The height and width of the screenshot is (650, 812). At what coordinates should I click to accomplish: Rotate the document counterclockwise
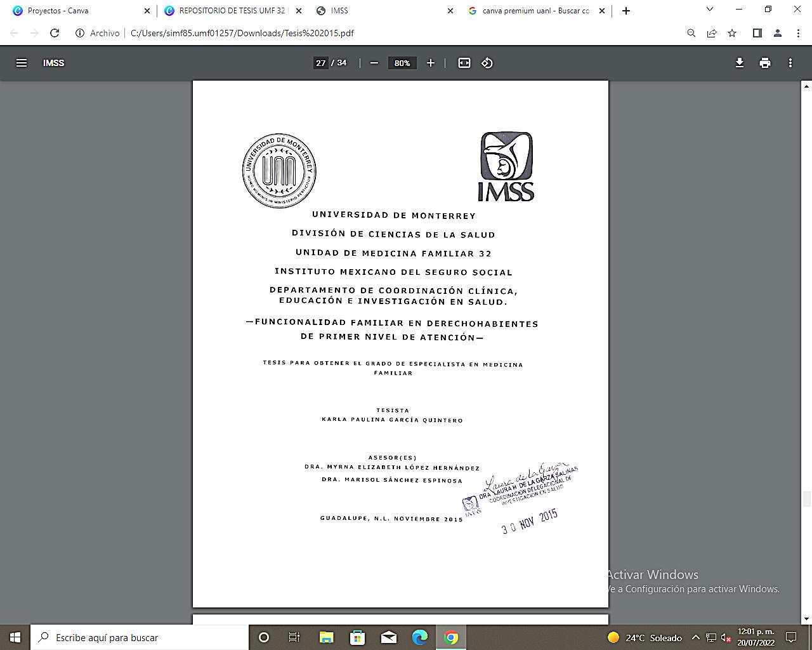[487, 63]
